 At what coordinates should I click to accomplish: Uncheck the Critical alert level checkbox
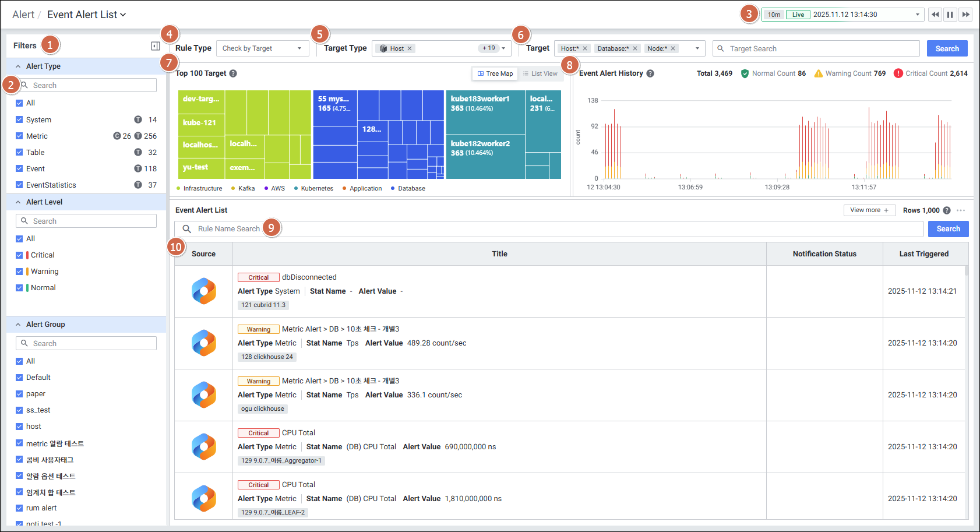[x=19, y=255]
